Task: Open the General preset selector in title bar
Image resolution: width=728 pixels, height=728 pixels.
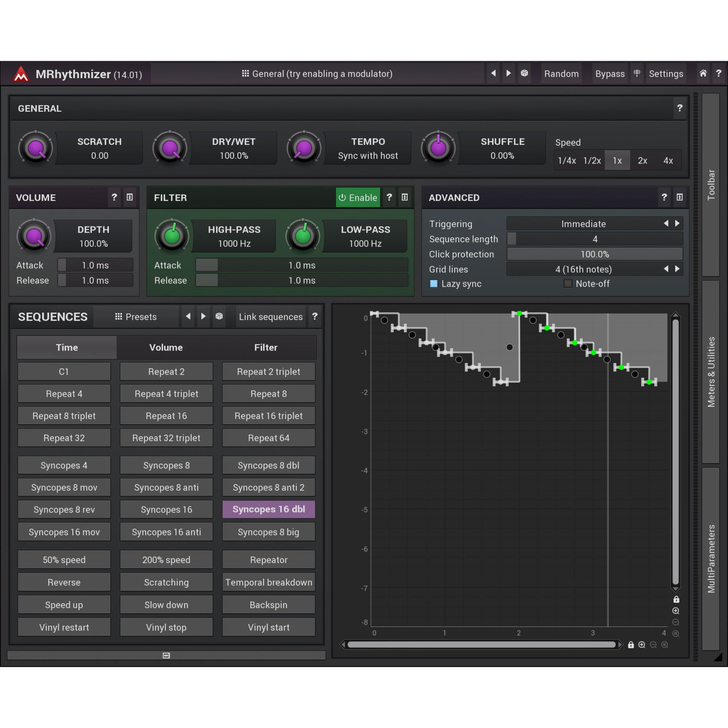Action: point(317,74)
